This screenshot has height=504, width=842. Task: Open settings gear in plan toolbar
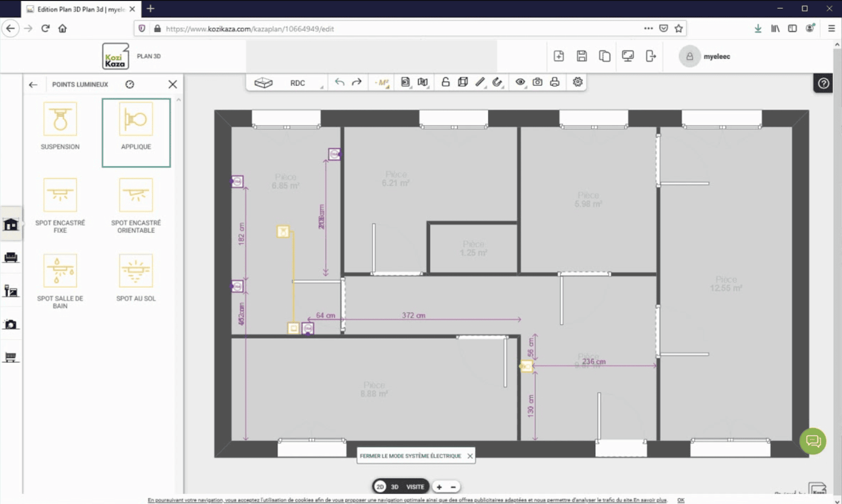click(578, 82)
